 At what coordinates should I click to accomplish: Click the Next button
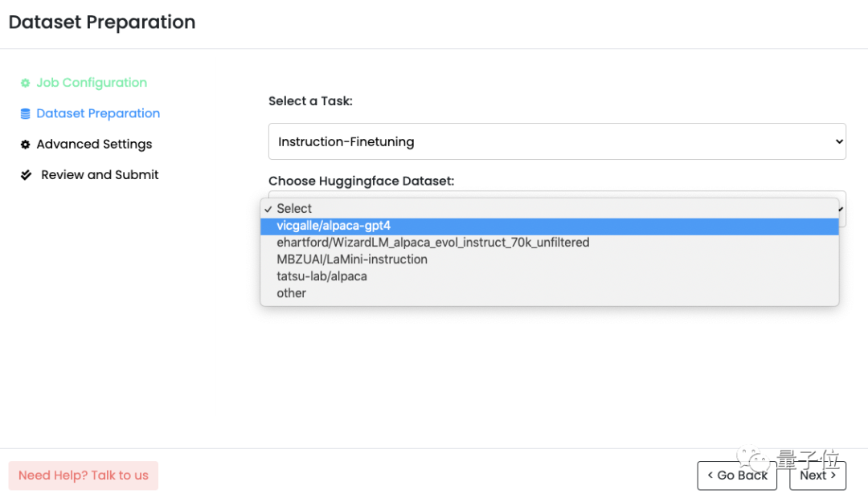817,476
